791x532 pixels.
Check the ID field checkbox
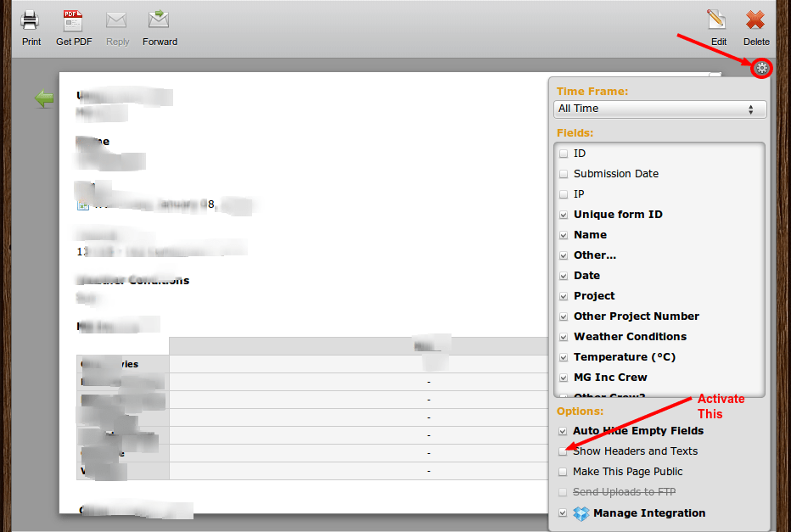coord(564,154)
